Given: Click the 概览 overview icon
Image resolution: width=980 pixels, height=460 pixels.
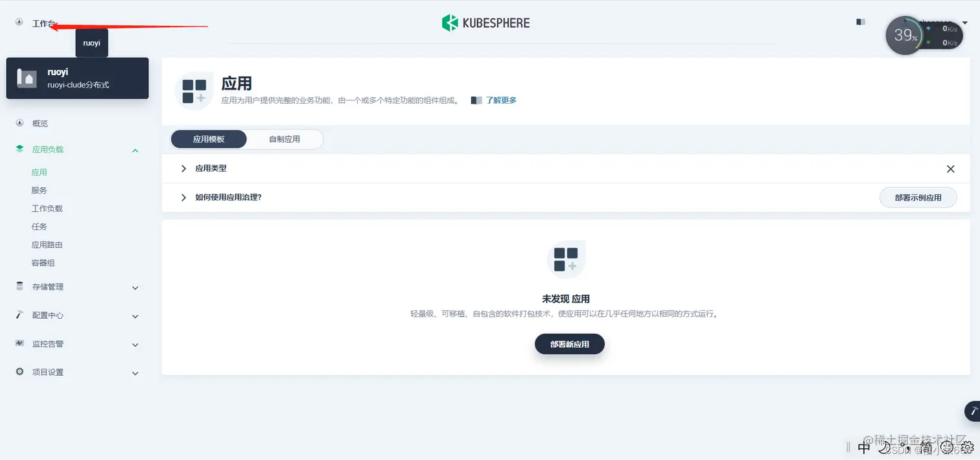Looking at the screenshot, I should click(19, 123).
